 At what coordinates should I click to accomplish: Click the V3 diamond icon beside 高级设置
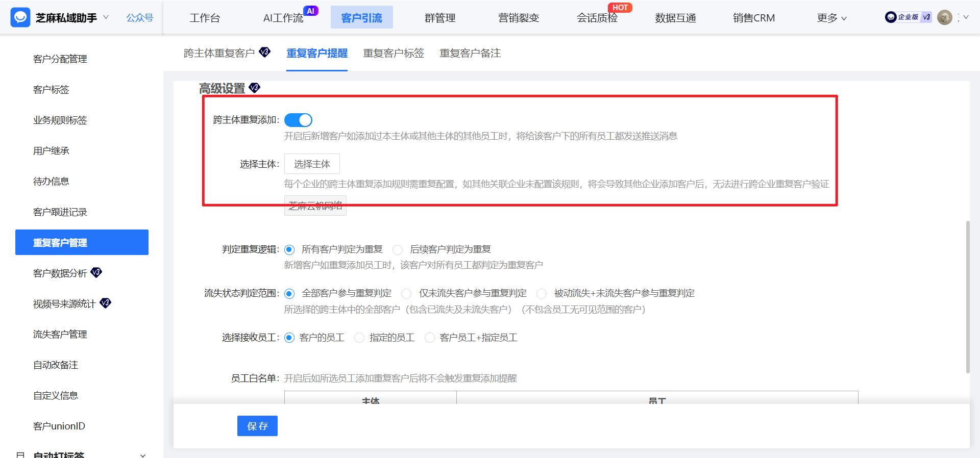point(254,88)
